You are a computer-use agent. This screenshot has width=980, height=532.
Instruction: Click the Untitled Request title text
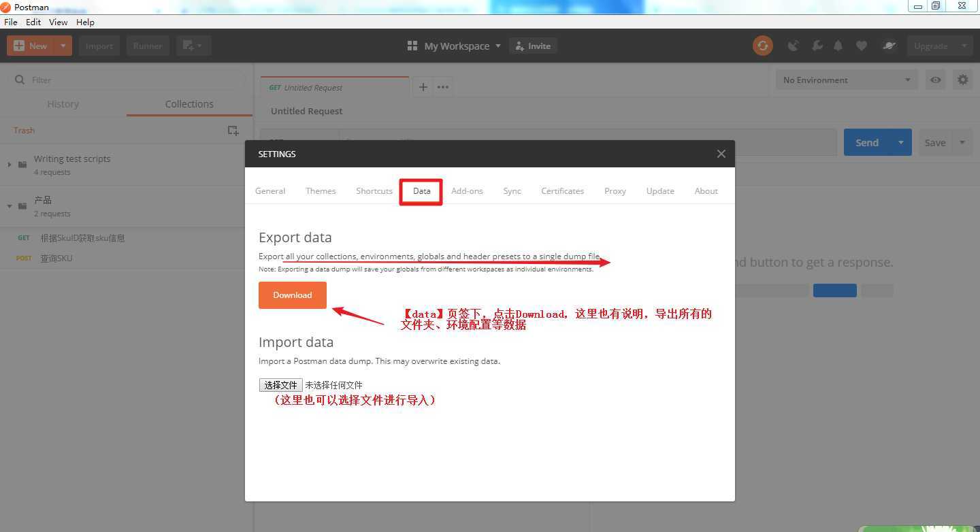point(306,111)
